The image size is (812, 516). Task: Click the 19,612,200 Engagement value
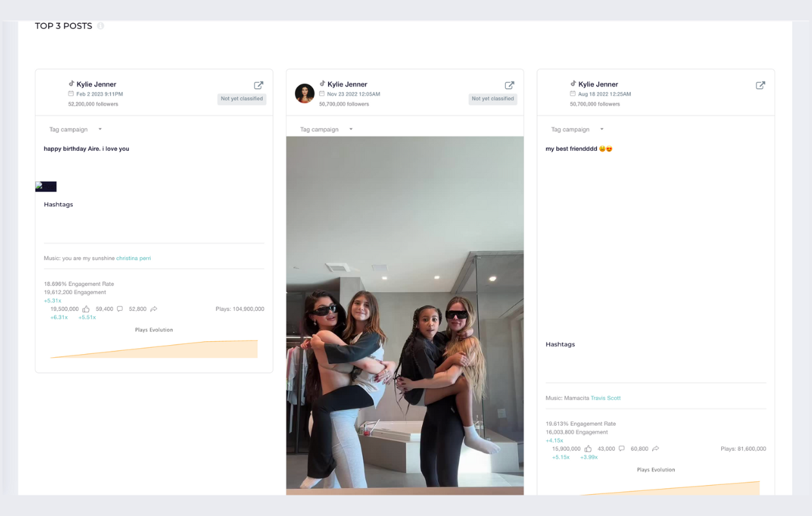pos(75,292)
